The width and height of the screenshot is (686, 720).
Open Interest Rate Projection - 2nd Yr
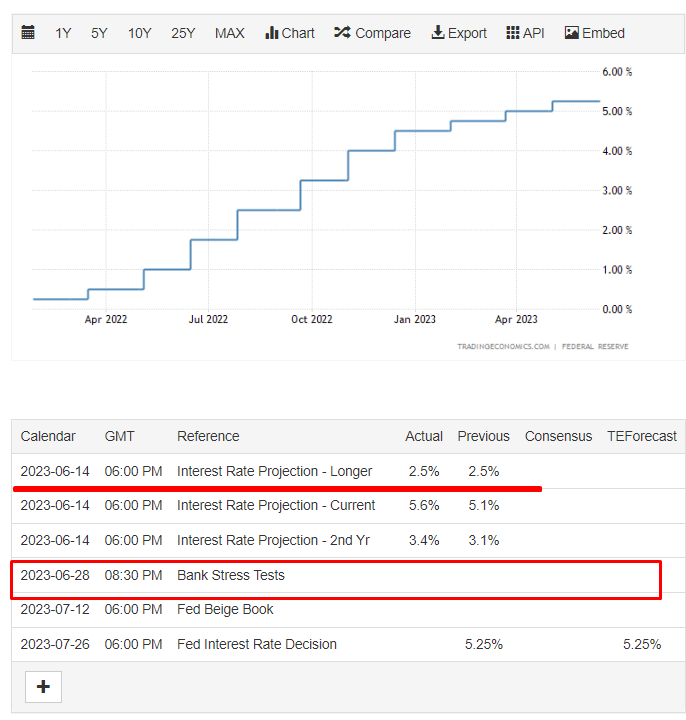(273, 540)
